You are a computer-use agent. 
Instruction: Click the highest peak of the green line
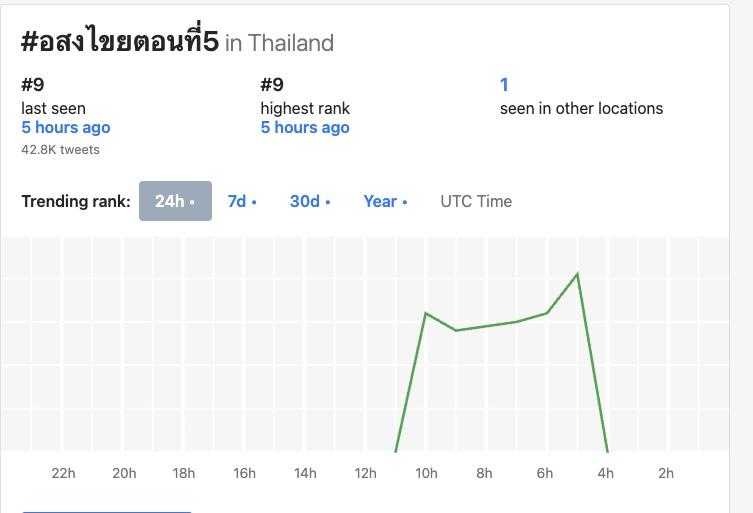[577, 273]
